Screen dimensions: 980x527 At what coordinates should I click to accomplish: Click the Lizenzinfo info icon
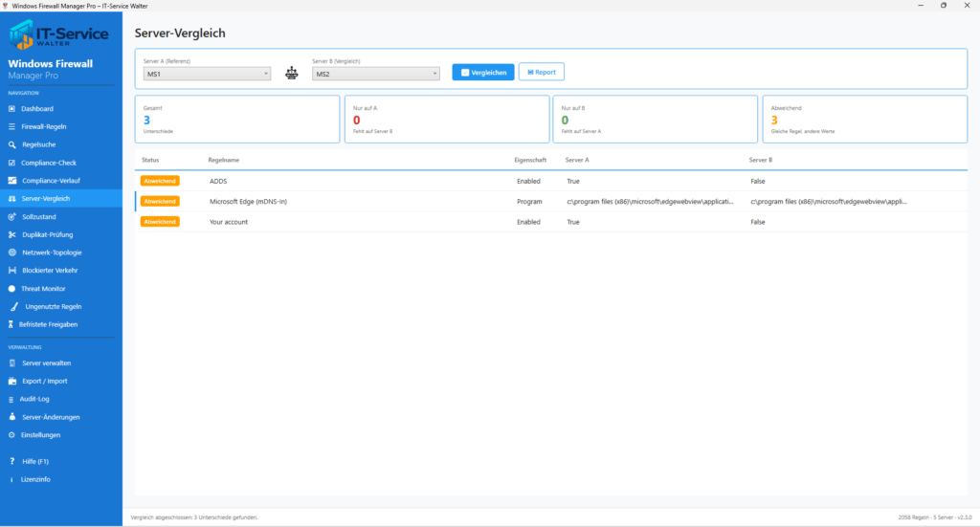[x=11, y=479]
